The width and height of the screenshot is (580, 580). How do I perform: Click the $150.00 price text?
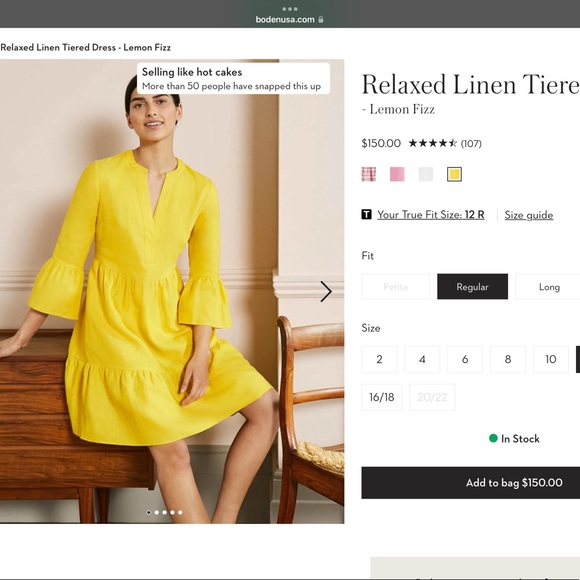click(381, 143)
